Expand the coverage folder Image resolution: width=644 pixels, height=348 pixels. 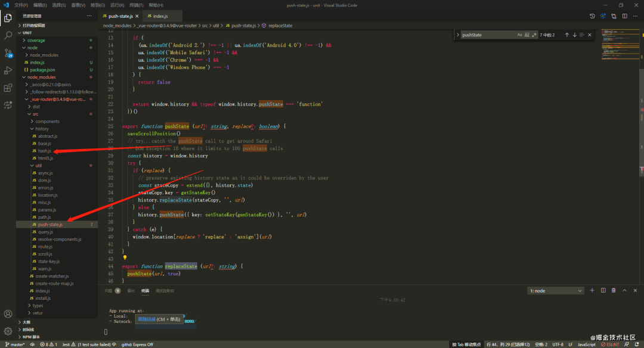pos(36,40)
